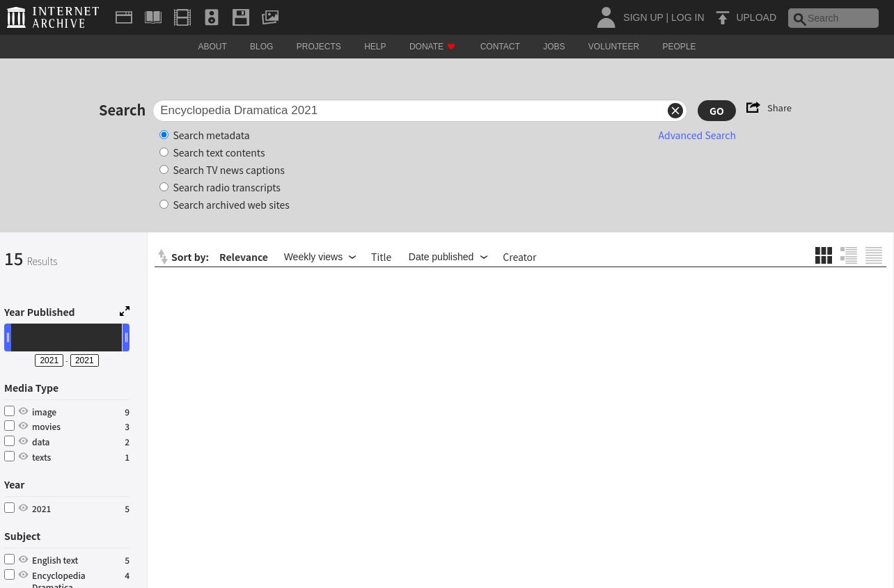Check the texts media type filter
The width and height of the screenshot is (894, 588).
9,456
